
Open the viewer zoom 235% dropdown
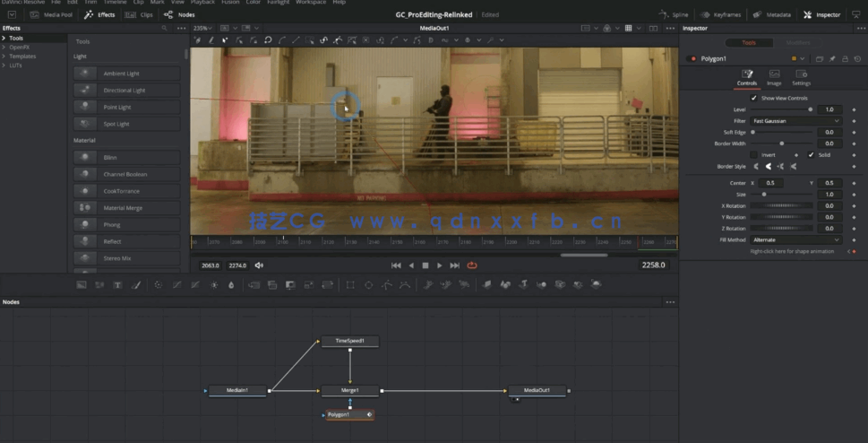202,29
